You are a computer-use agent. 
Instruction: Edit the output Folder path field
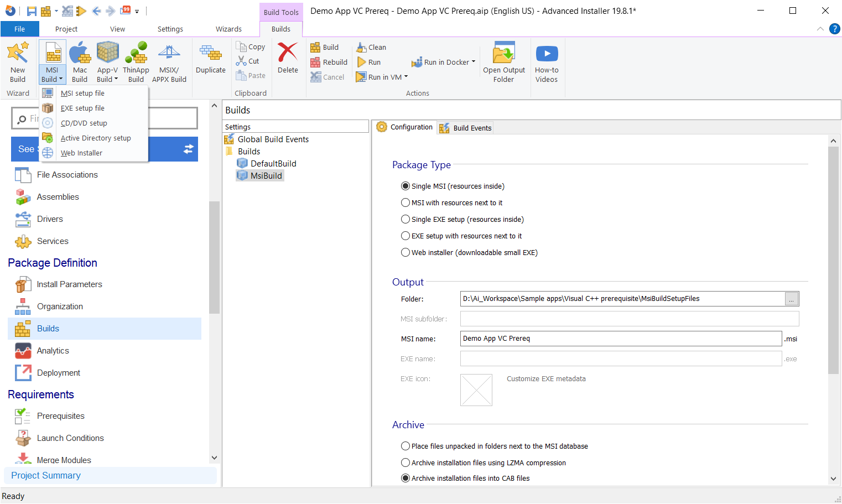[x=622, y=299]
